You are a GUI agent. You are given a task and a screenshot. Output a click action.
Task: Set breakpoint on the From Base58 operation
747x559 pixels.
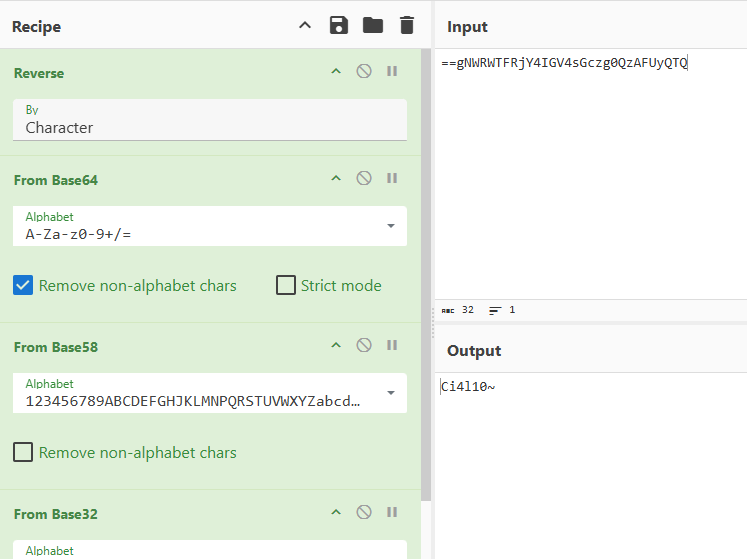pos(392,346)
